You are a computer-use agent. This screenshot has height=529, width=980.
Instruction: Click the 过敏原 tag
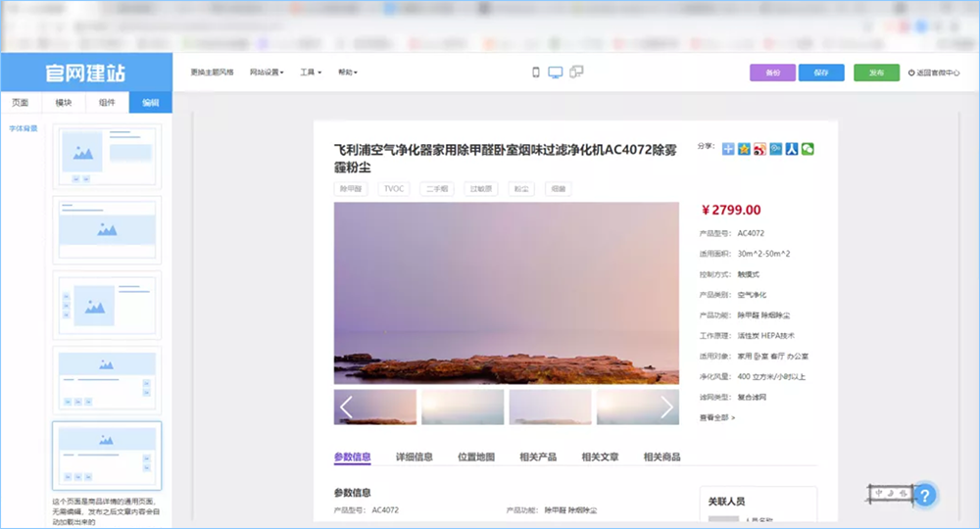[480, 189]
